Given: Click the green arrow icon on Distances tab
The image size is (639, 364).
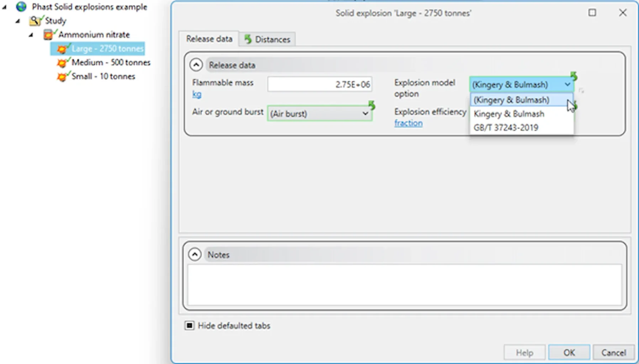Looking at the screenshot, I should point(248,39).
